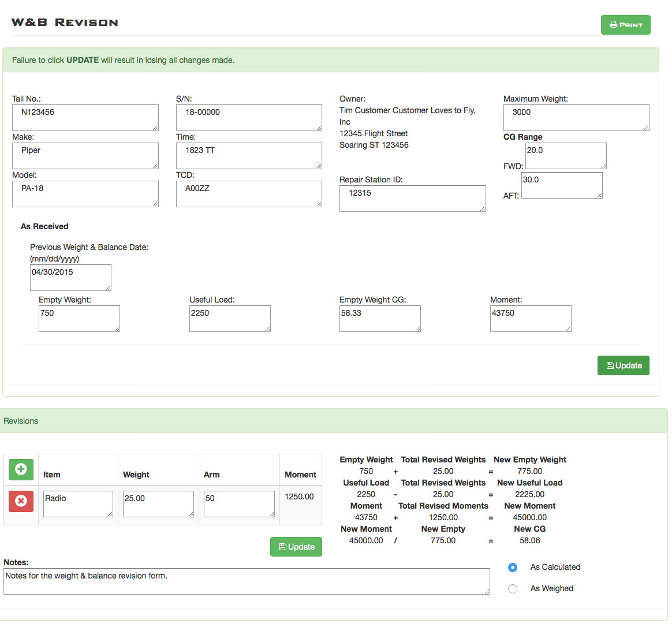Click the Arm field with value 50
The image size is (672, 642).
pyautogui.click(x=239, y=504)
